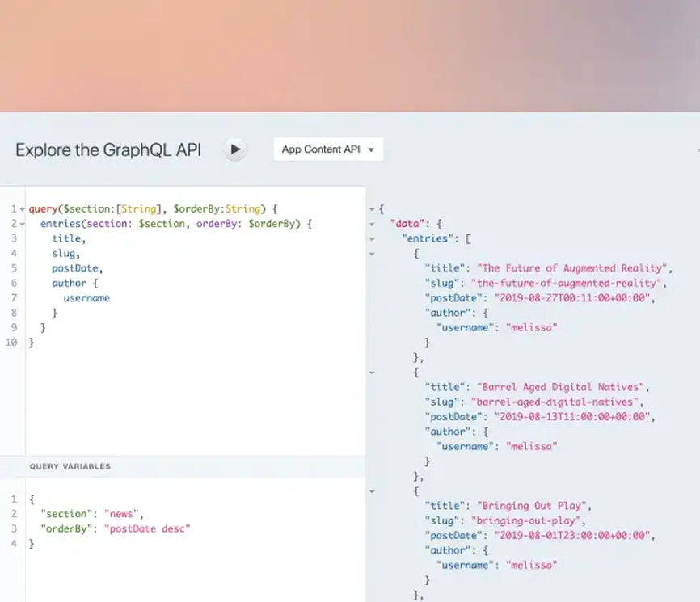Click "melissa" username in Barrel Aged entry
The width and height of the screenshot is (700, 602).
click(532, 447)
